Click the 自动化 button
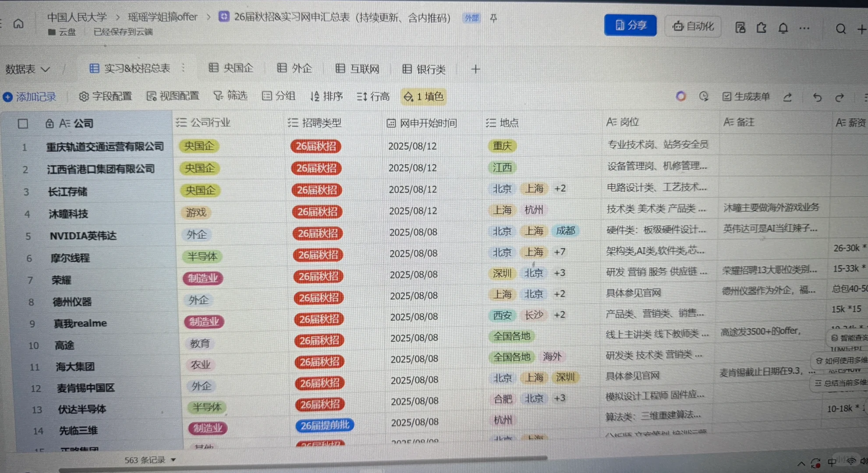 [x=693, y=26]
